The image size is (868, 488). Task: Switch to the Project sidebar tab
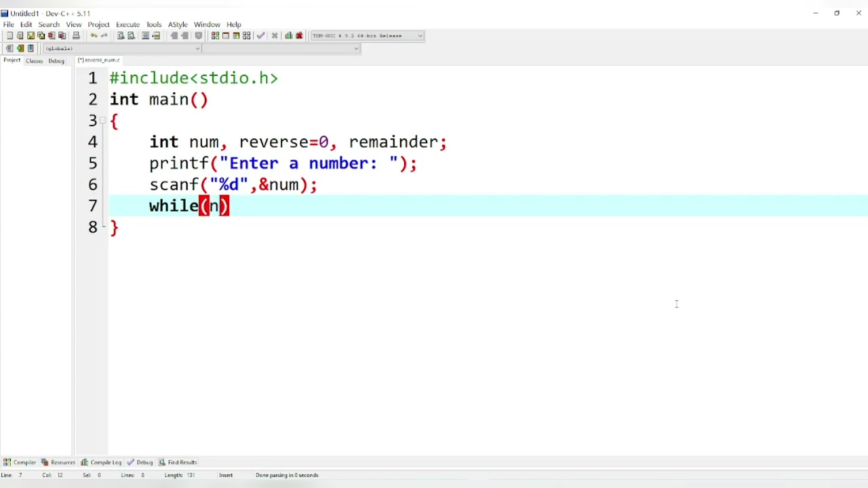click(x=12, y=60)
